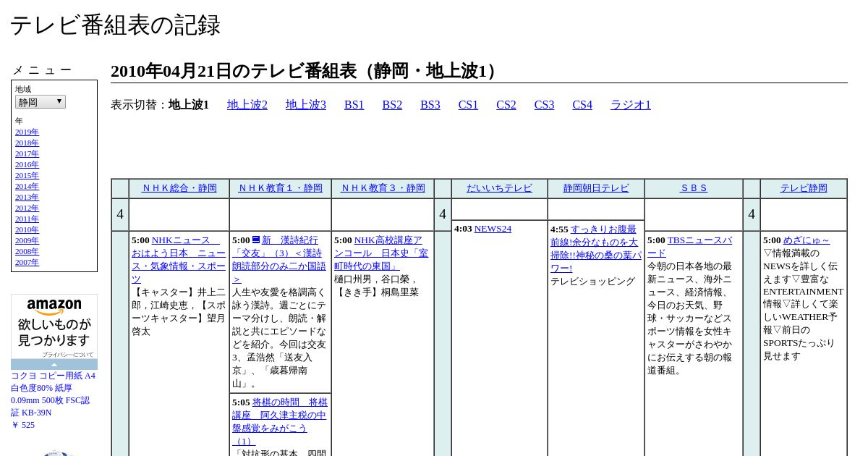Switch to BS2 listing

[x=392, y=105]
